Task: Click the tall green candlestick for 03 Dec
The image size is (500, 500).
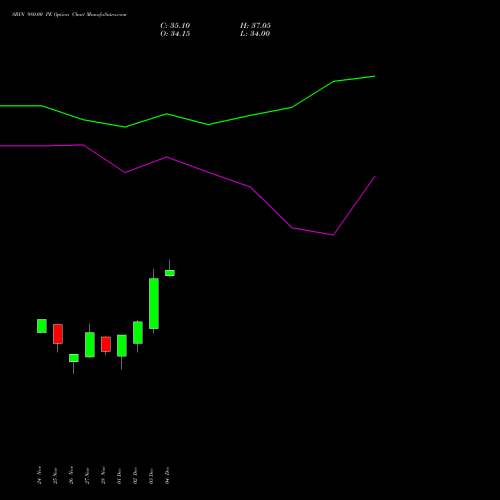Action: coord(154,303)
